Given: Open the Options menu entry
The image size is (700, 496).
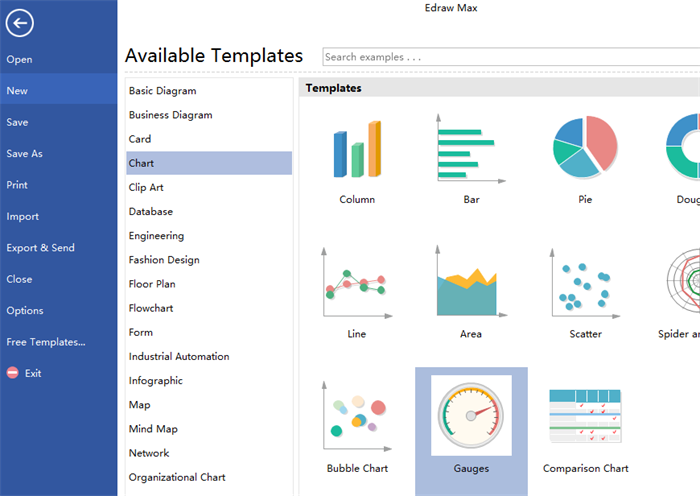Looking at the screenshot, I should tap(25, 311).
